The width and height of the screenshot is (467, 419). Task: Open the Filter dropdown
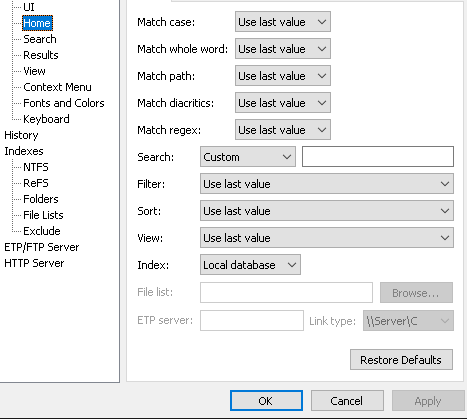[327, 184]
